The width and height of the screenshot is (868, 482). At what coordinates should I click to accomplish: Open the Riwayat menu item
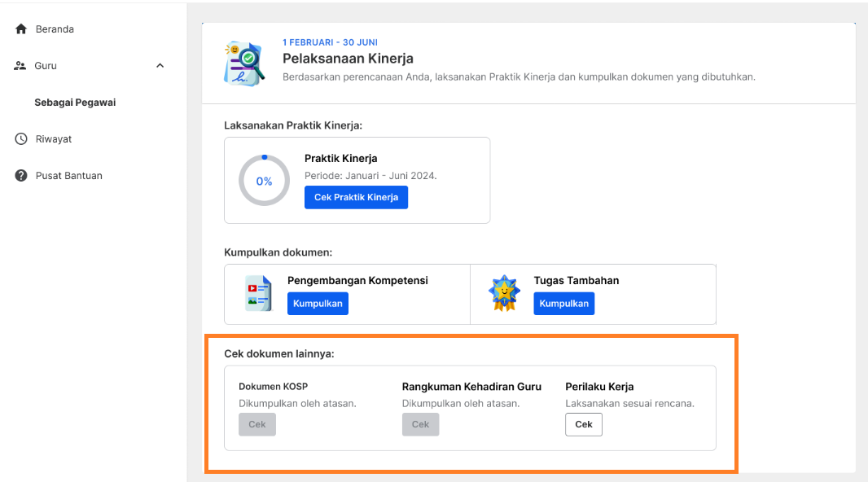pyautogui.click(x=54, y=139)
